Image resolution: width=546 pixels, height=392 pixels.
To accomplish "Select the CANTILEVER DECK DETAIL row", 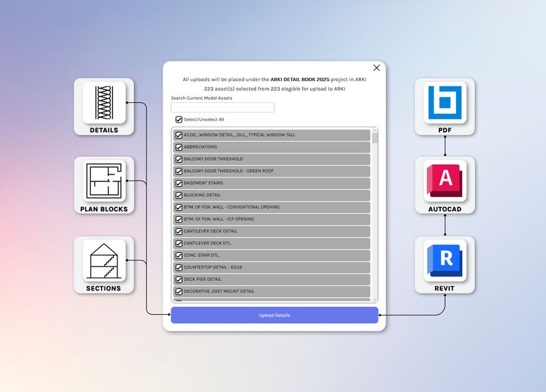I will click(x=273, y=231).
